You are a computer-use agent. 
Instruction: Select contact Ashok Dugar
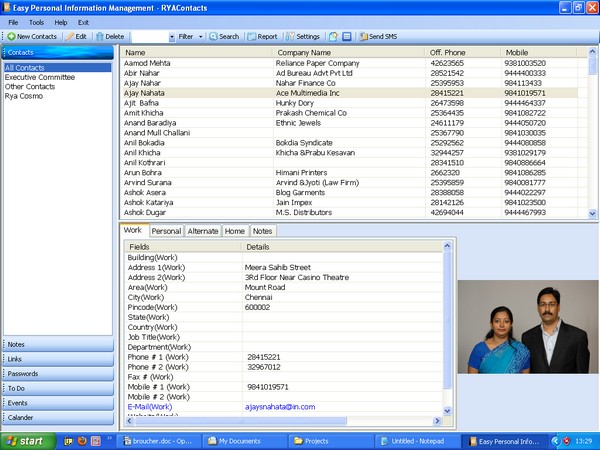(145, 212)
